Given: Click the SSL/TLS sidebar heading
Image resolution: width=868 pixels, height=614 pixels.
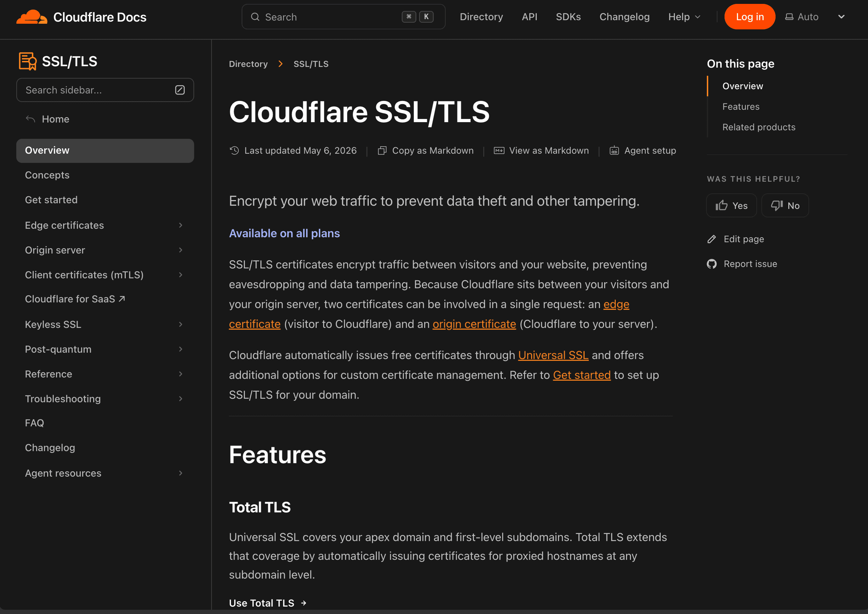Looking at the screenshot, I should pyautogui.click(x=70, y=61).
